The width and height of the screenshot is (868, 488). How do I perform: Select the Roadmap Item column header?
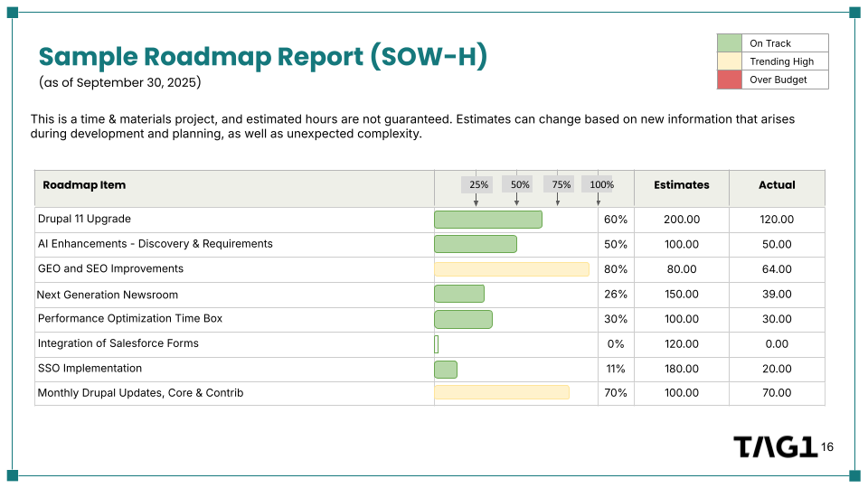(84, 185)
